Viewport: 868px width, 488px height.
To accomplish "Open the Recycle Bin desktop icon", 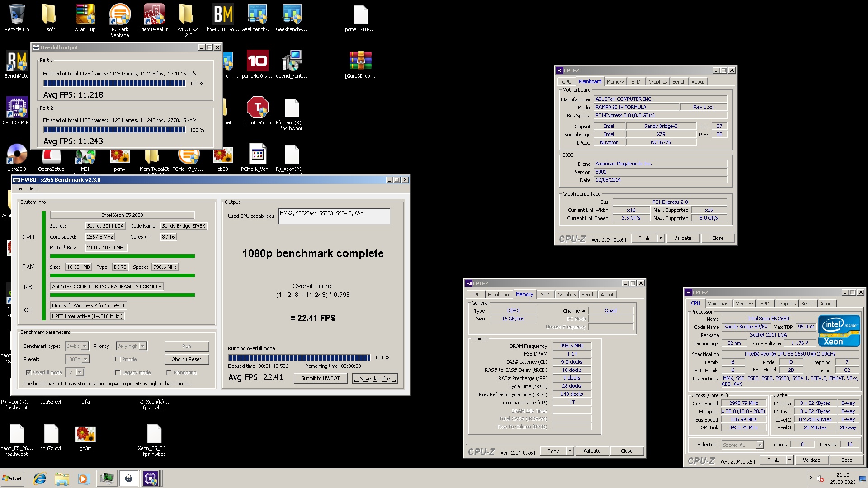I will (17, 18).
